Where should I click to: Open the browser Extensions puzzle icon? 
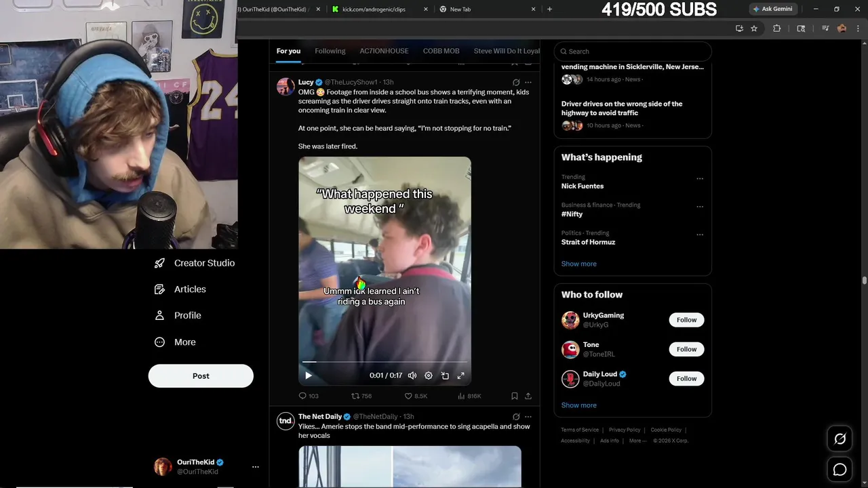pyautogui.click(x=777, y=28)
